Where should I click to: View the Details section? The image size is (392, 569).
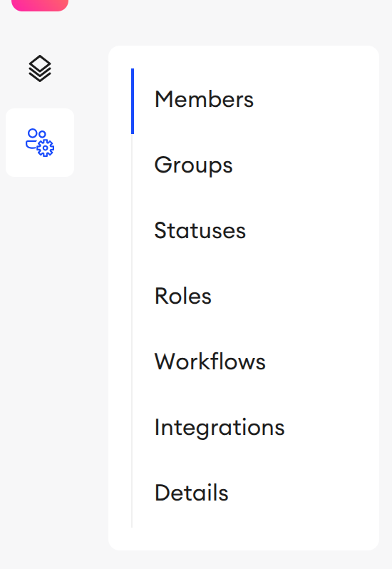pos(192,493)
